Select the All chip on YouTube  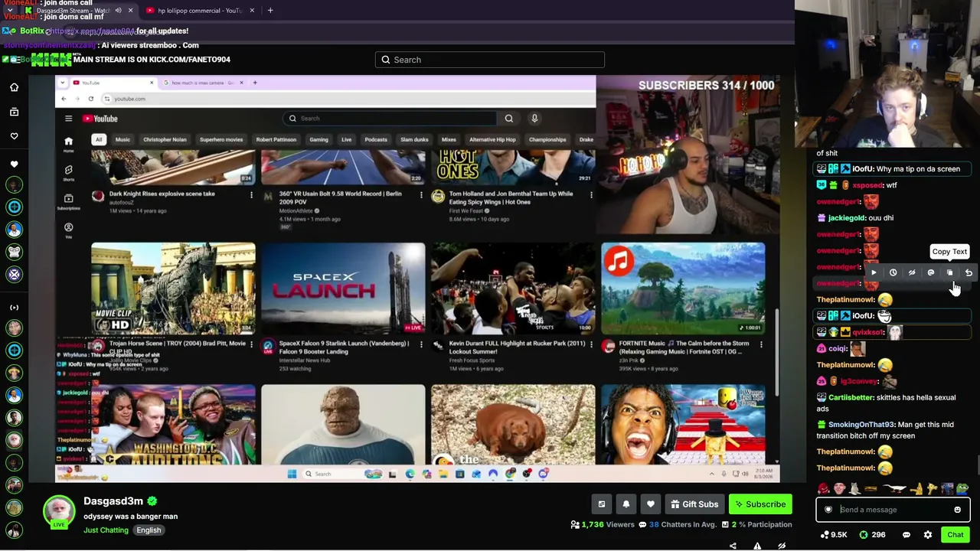[x=98, y=140]
